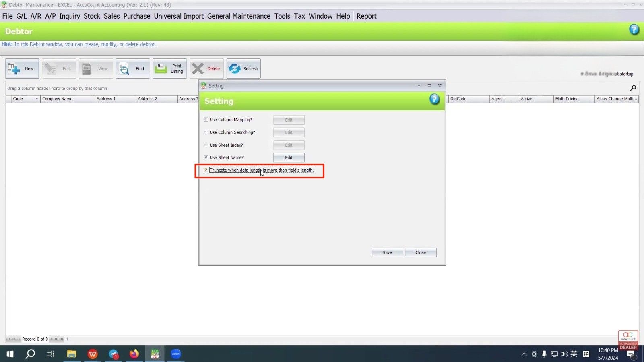Open the Help menu
Viewport: 644px width, 362px height.
(x=343, y=16)
